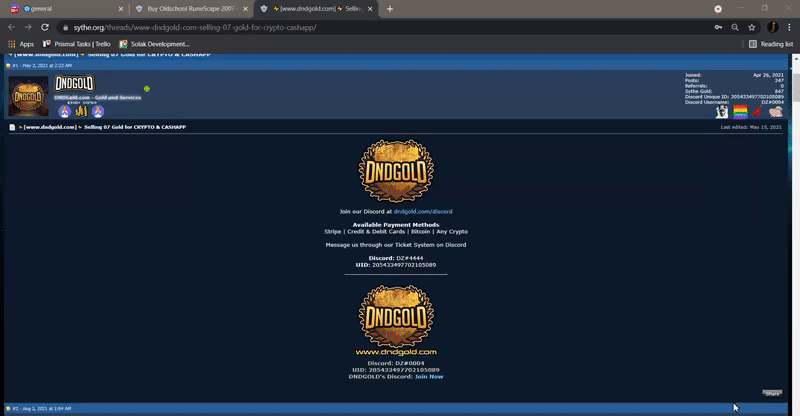Open the 'Solak Development...' bookmark
Image resolution: width=800 pixels, height=416 pixels.
click(154, 44)
